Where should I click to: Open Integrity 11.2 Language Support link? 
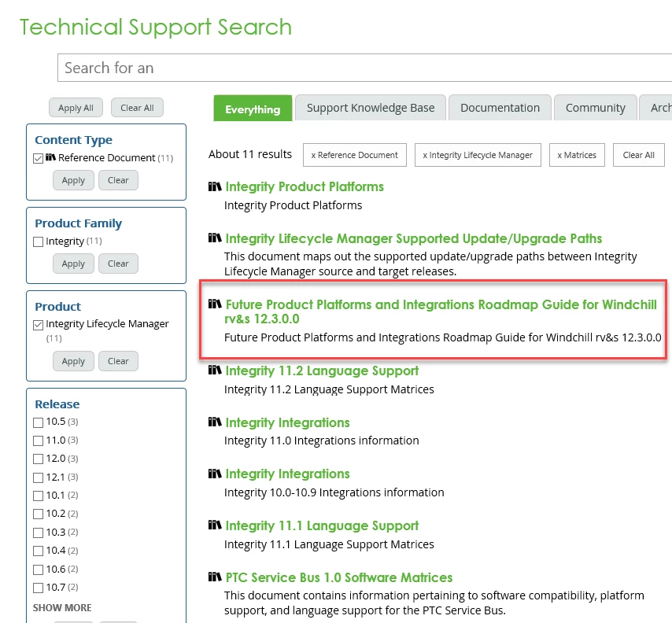322,370
